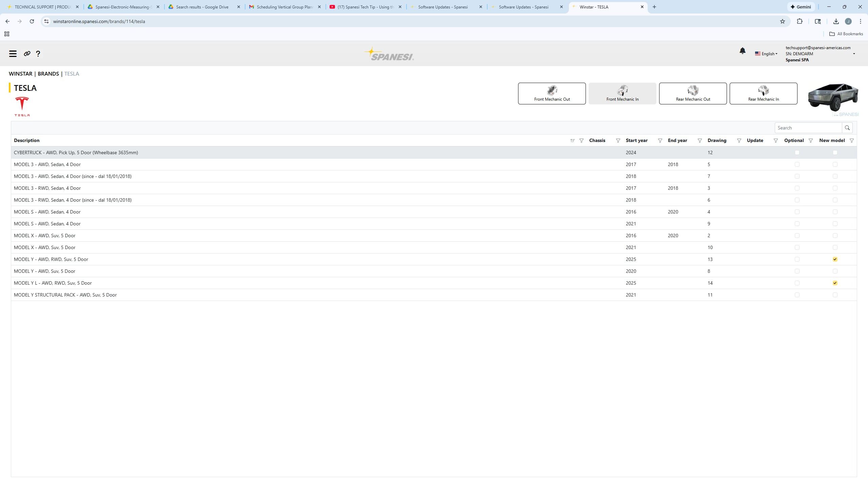Uncheck New model for MODEL Y L row
Image resolution: width=868 pixels, height=488 pixels.
835,283
